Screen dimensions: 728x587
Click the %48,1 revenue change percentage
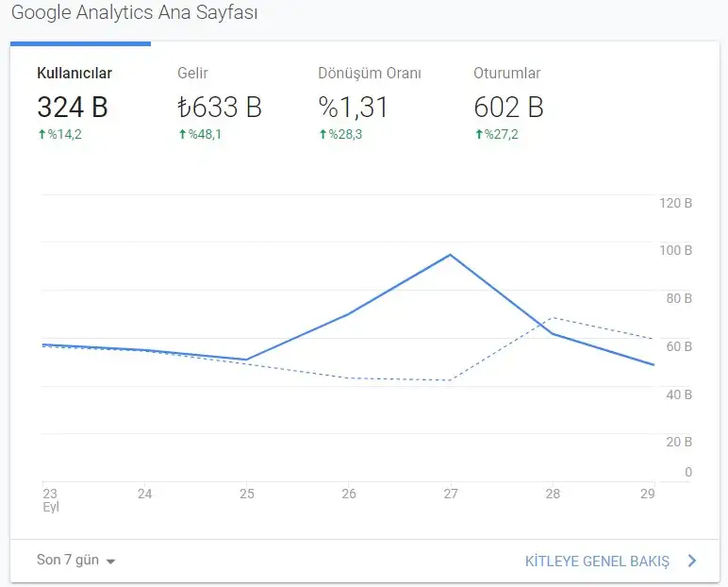(x=205, y=134)
